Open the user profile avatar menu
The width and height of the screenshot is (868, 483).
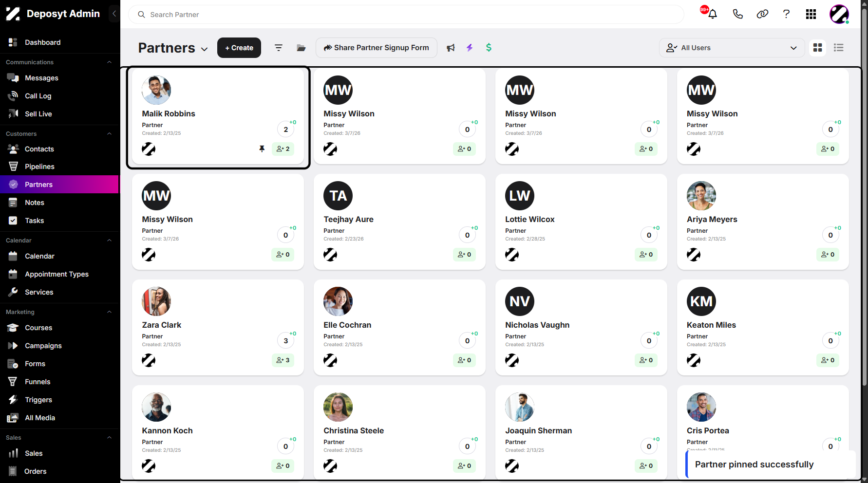[x=839, y=14]
